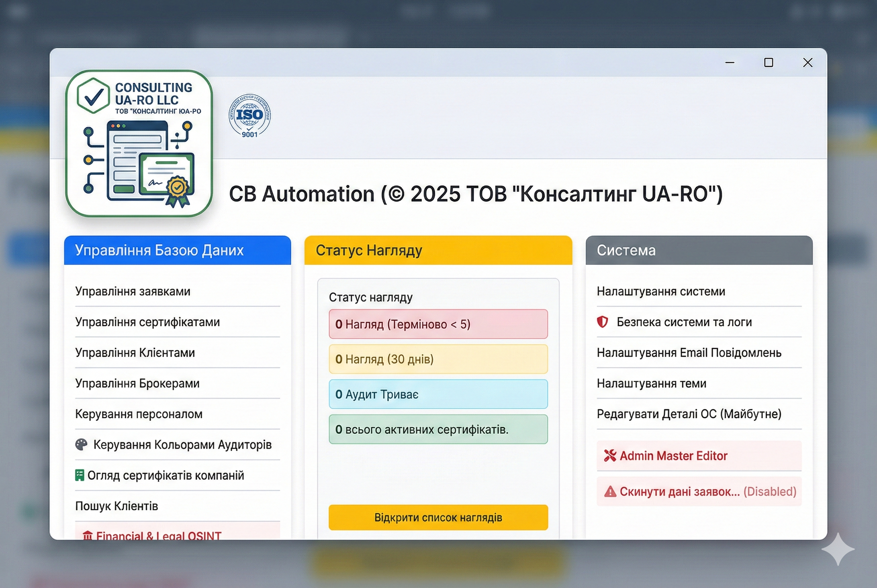Click the warning triangle icon near Скинути дані
Image resolution: width=877 pixels, height=588 pixels.
(610, 492)
